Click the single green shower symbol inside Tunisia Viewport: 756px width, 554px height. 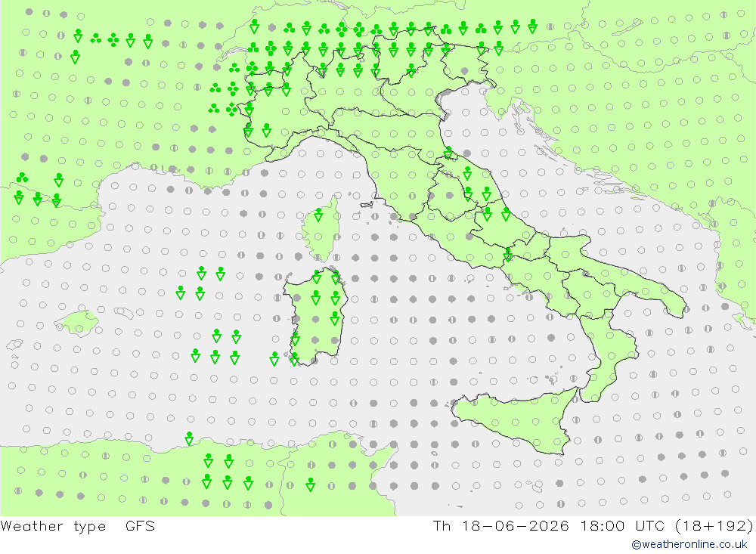click(311, 484)
